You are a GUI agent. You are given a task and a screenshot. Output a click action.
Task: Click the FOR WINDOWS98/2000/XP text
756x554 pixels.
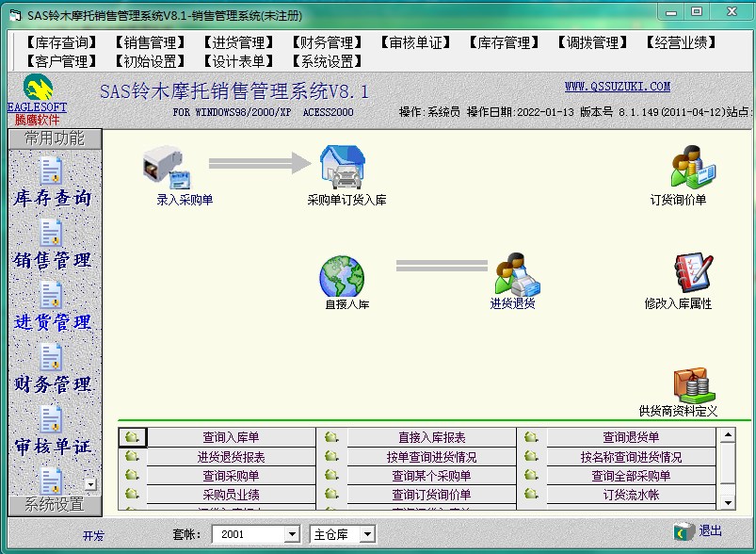point(232,112)
